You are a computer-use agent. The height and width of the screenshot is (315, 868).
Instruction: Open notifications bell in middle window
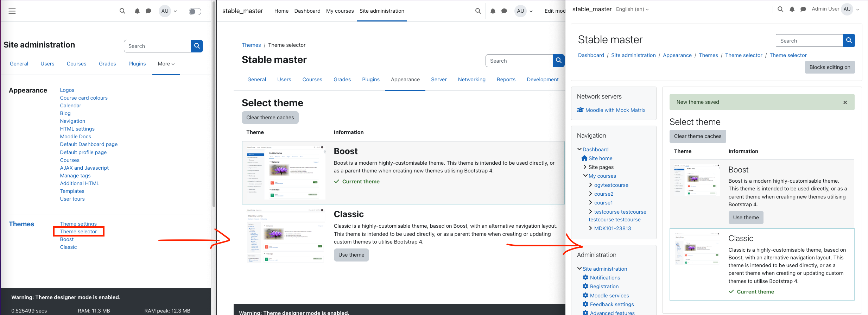point(493,11)
